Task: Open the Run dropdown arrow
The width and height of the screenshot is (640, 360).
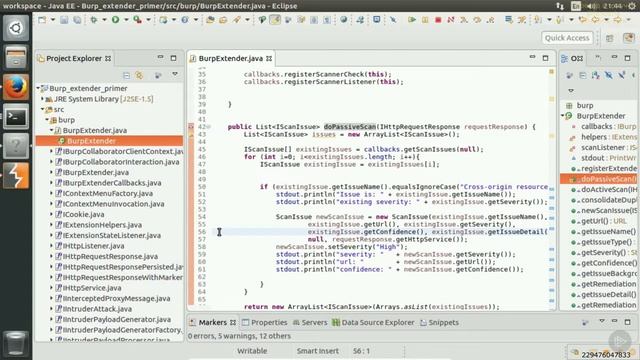Action: [x=126, y=20]
